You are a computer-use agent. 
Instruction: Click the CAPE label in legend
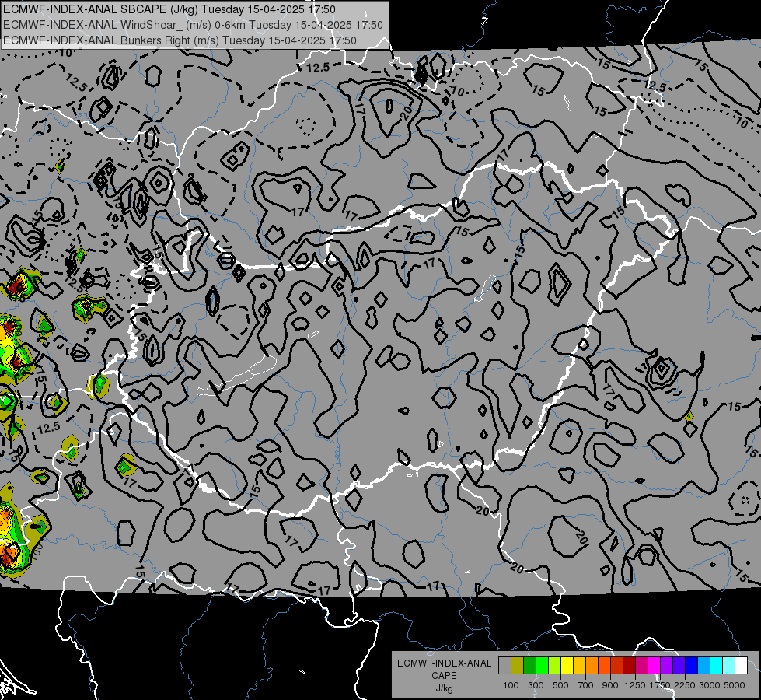tap(444, 676)
